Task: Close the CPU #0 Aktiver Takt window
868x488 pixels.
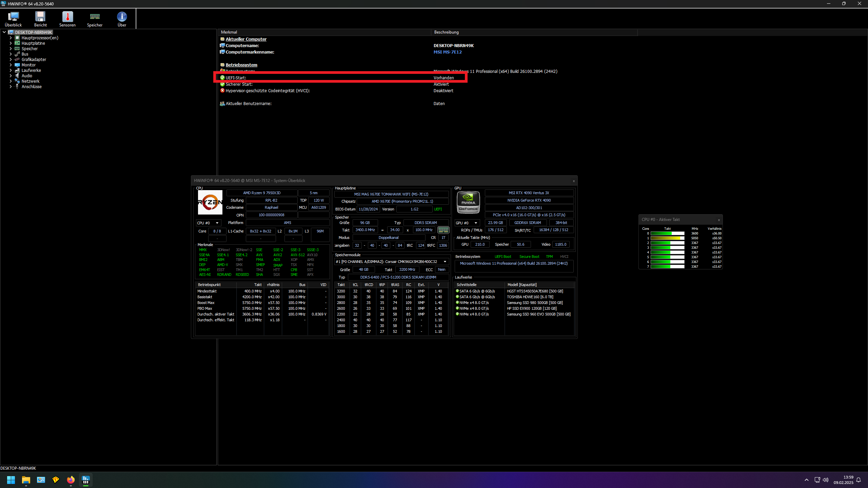Action: 719,220
